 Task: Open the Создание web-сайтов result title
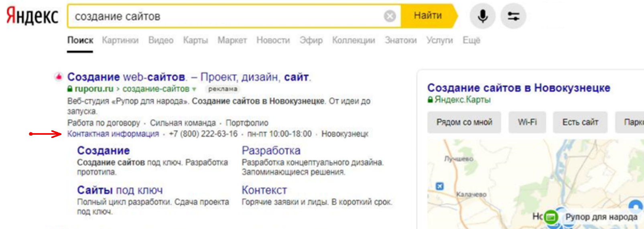tap(189, 77)
